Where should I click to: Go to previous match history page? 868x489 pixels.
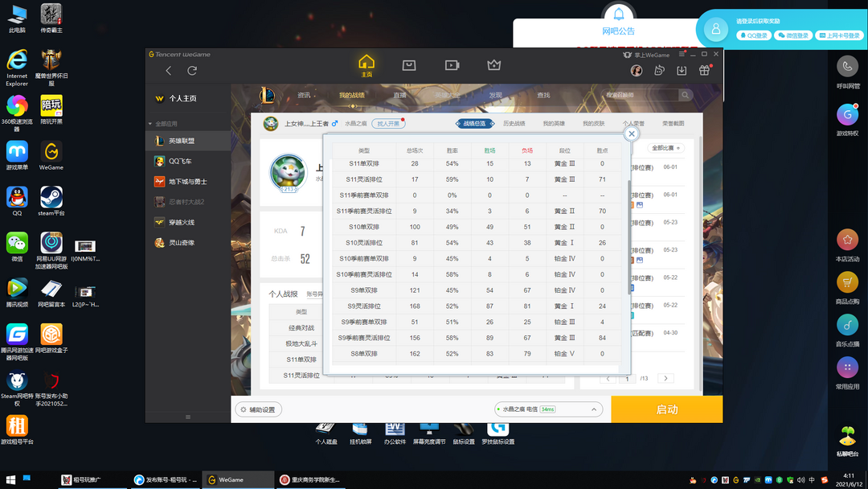[x=608, y=378]
